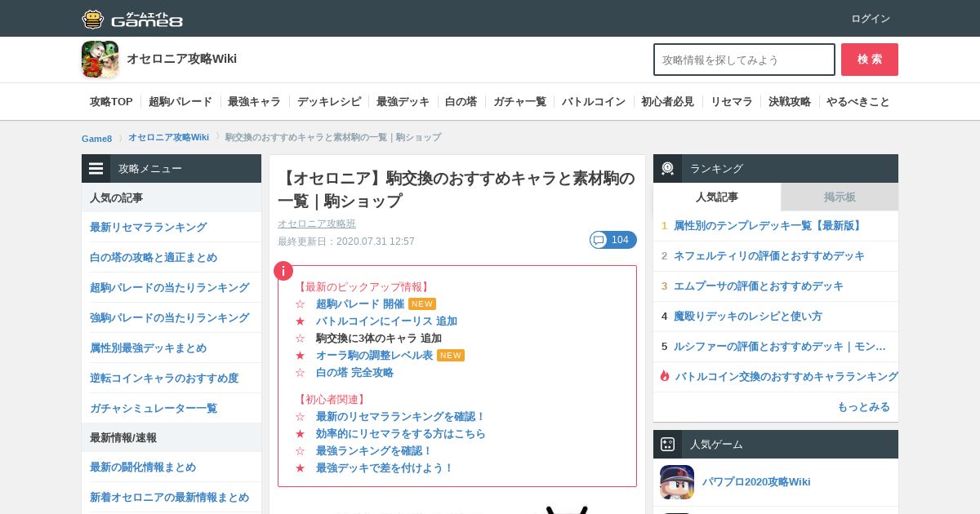Click the オセロニア攻略Wiki header title
Viewport: 980px width, 514px height.
[181, 59]
